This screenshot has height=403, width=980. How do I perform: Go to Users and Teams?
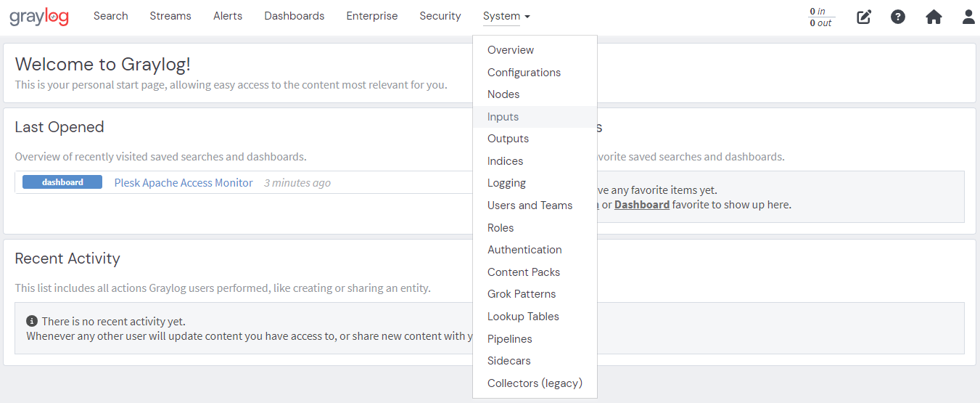point(535,205)
